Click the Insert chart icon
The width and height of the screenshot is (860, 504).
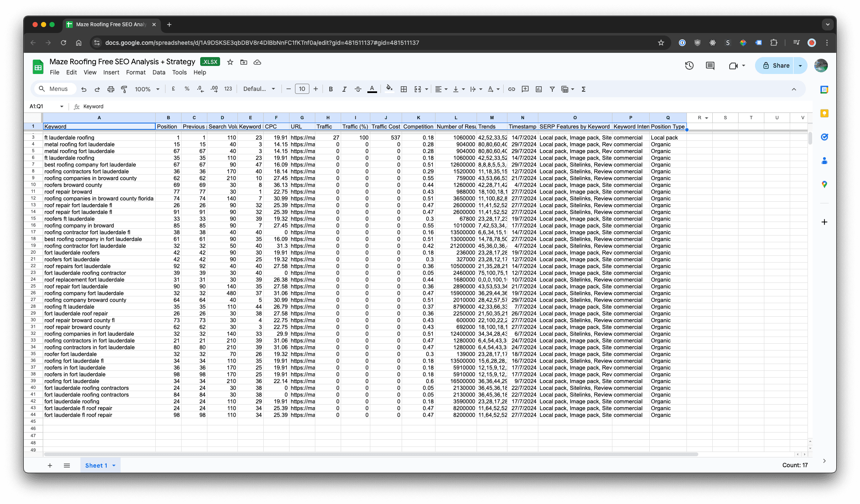539,89
